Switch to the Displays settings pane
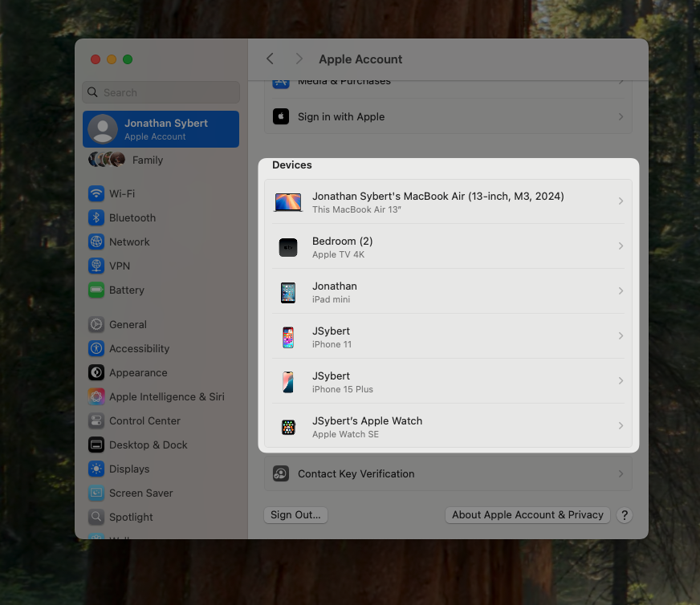The image size is (700, 605). 129,469
